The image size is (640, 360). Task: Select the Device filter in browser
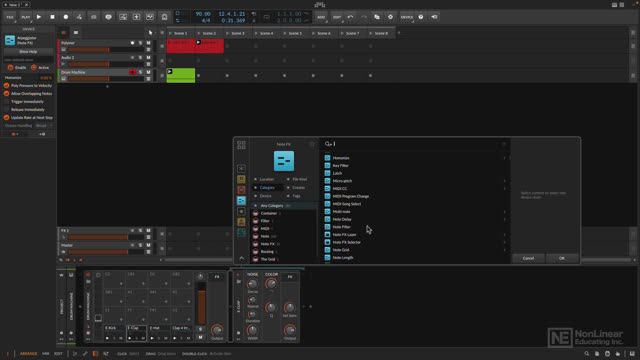tap(265, 196)
